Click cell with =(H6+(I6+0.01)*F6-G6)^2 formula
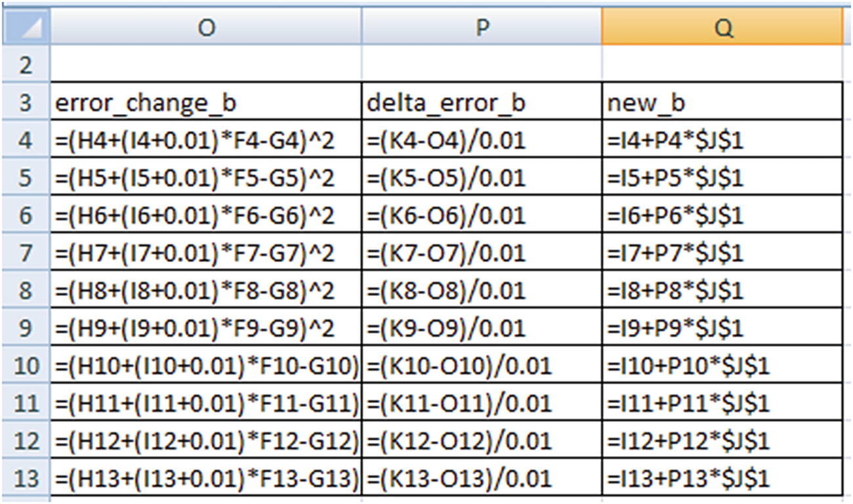 click(x=205, y=215)
